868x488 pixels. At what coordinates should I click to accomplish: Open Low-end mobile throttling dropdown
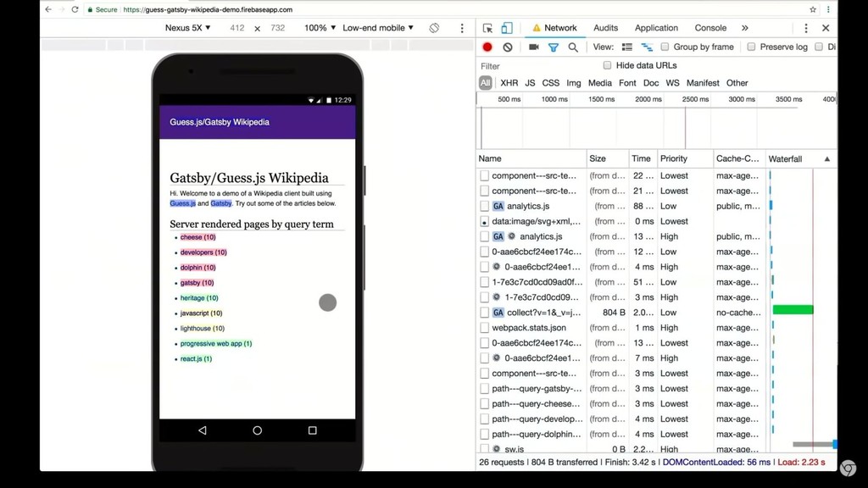[378, 28]
